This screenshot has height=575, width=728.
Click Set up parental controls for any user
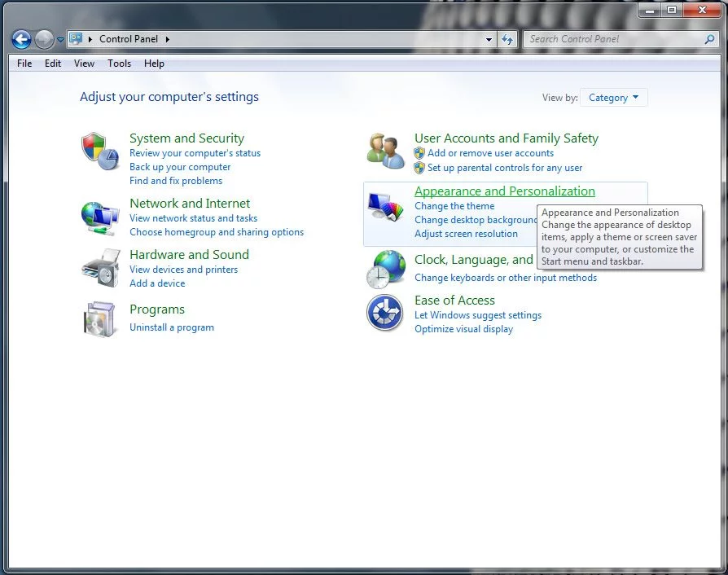point(505,168)
